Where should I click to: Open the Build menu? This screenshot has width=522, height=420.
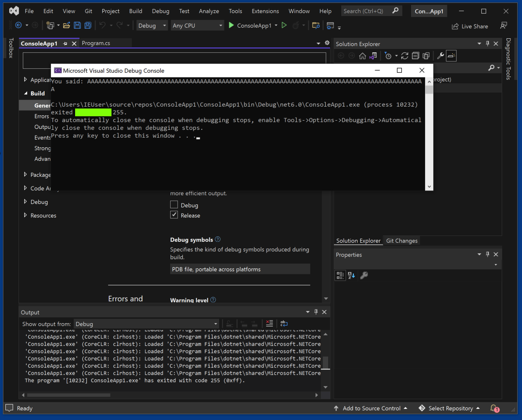pos(136,11)
